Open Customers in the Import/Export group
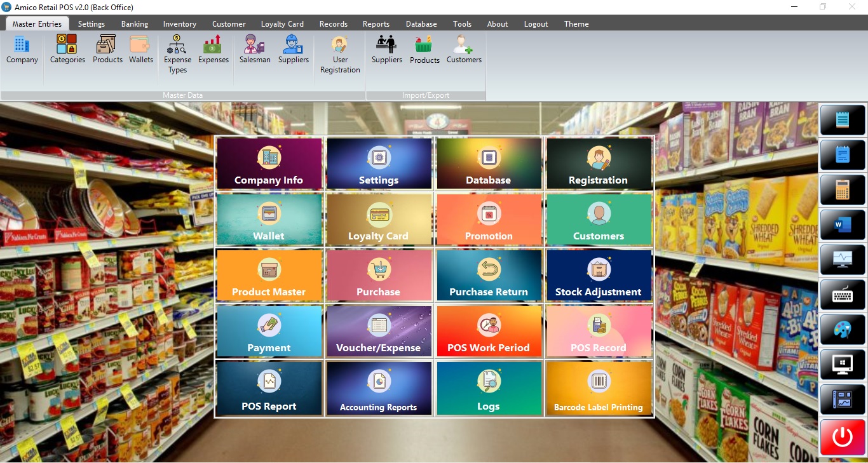The height and width of the screenshot is (463, 868). pos(464,50)
